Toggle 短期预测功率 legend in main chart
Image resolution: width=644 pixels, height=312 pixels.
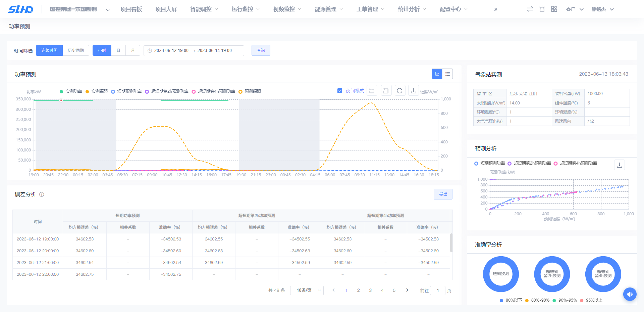pyautogui.click(x=126, y=91)
